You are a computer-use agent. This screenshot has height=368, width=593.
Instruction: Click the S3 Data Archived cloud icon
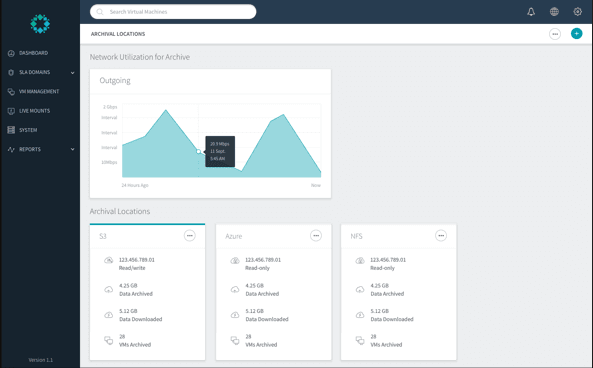(x=109, y=290)
